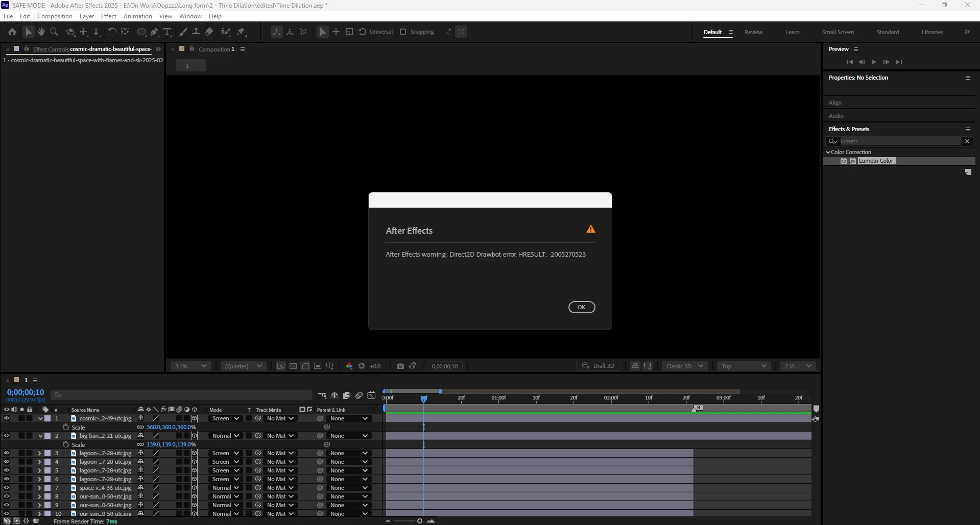Open the Effect menu

109,16
